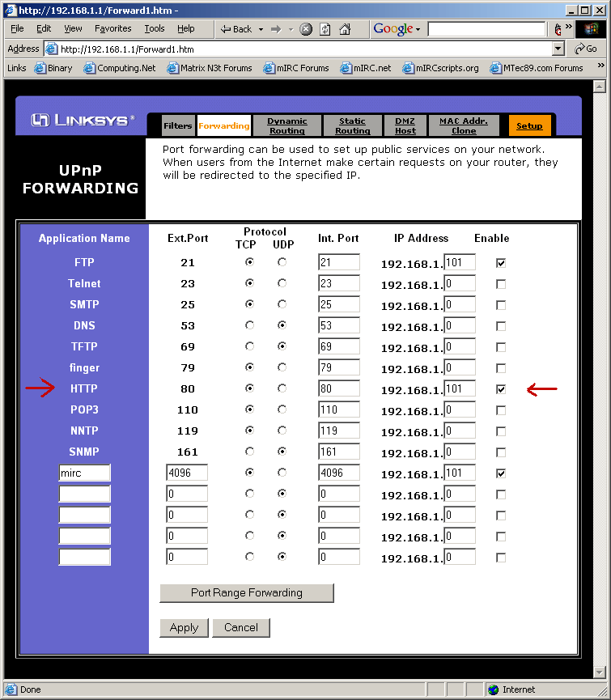Click the Ext.Port field containing 4096

(x=187, y=473)
